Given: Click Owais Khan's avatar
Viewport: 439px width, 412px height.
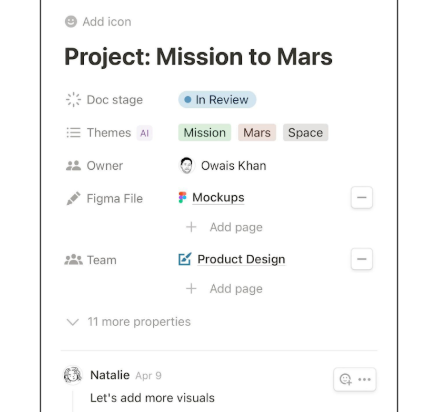Looking at the screenshot, I should pyautogui.click(x=187, y=165).
